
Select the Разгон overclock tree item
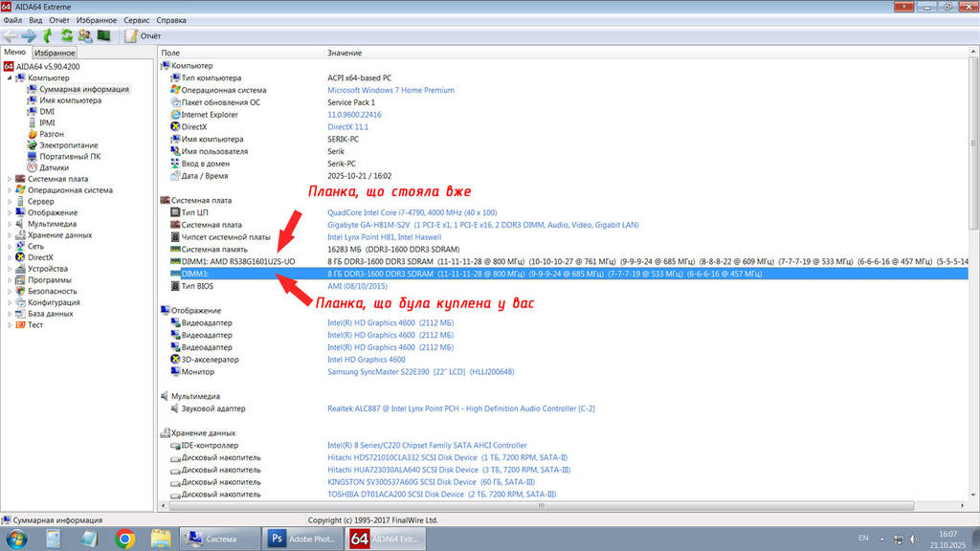52,134
